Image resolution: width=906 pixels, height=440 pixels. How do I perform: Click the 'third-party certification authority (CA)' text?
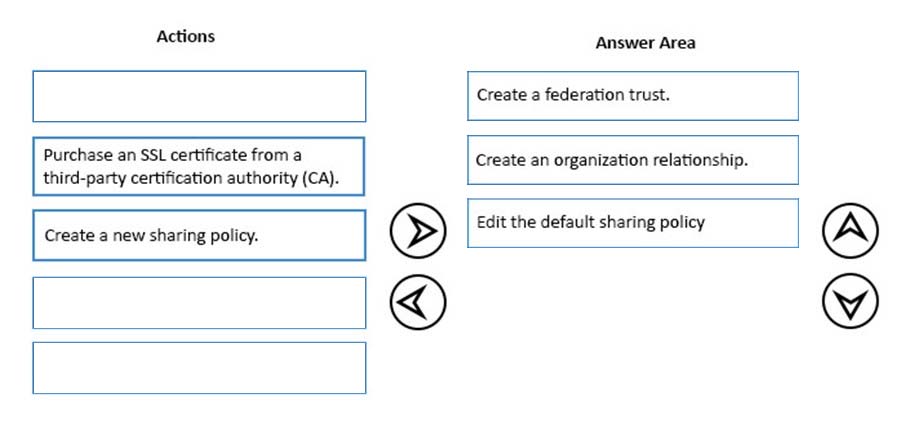point(191,178)
